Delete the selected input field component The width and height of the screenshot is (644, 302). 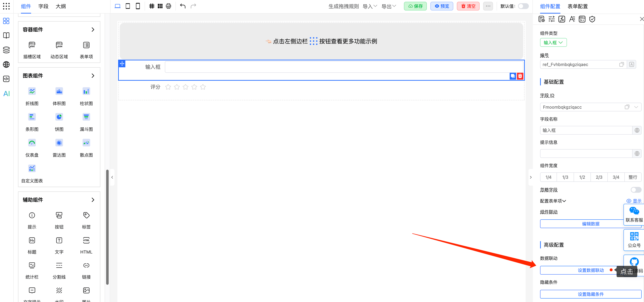tap(520, 76)
